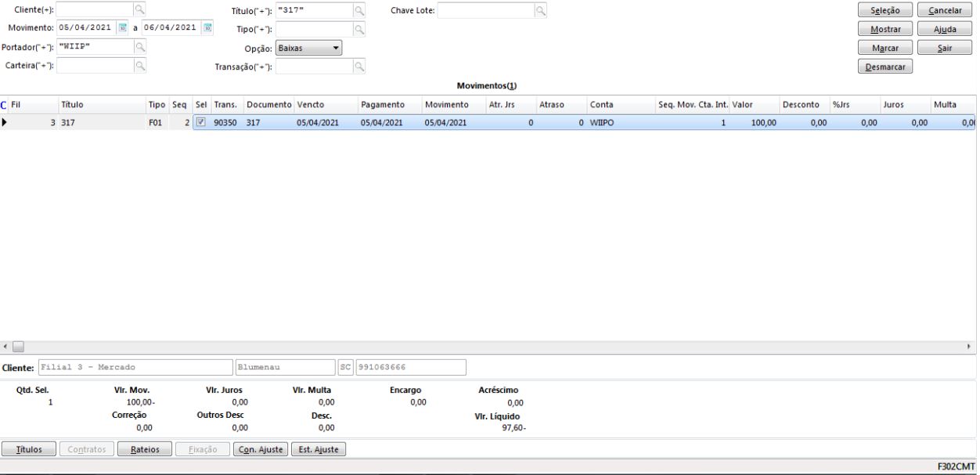Open calendar picker for Movimento end date
The width and height of the screenshot is (980, 475).
207,27
